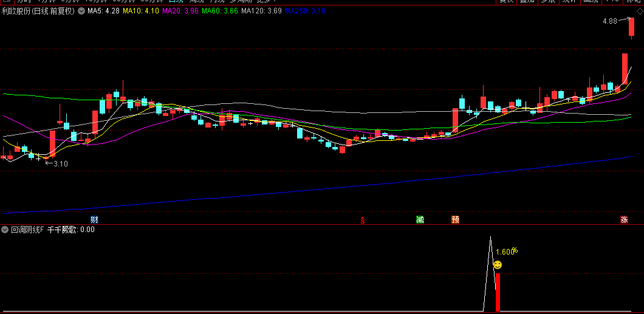The height and width of the screenshot is (314, 644).
Task: Click the 千千厥歌: 0.00 value
Action: pos(70,230)
